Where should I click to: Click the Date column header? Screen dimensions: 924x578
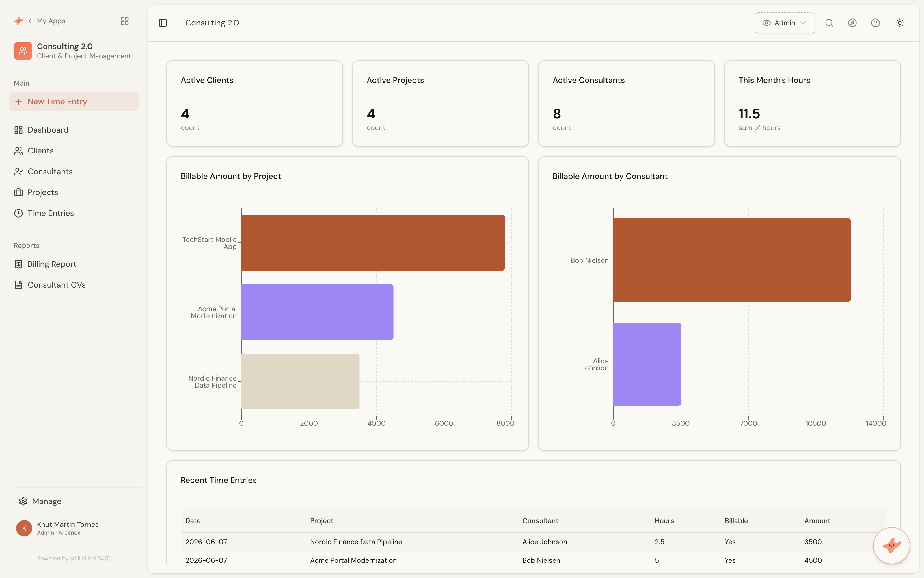pos(193,521)
